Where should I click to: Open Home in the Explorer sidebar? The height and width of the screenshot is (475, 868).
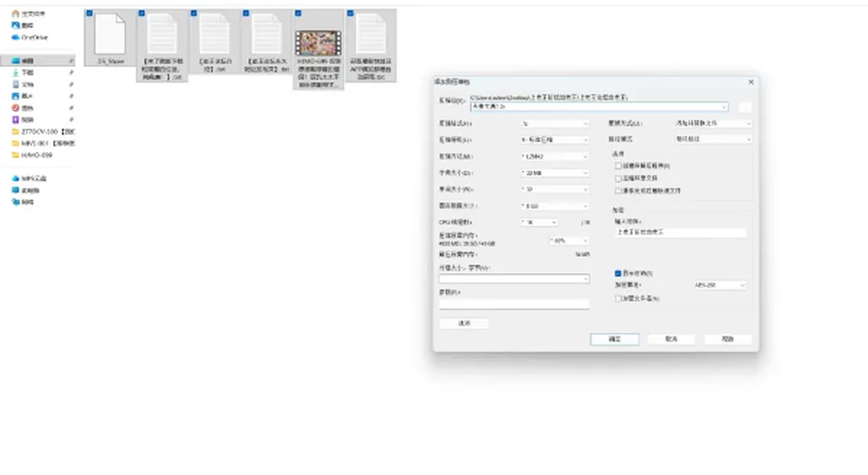[x=29, y=14]
